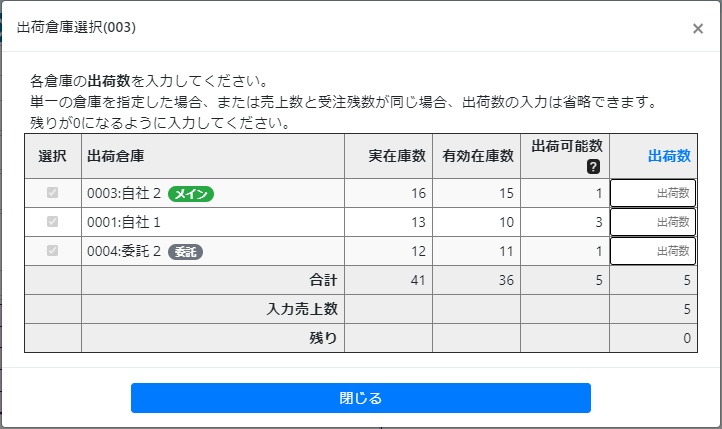Click the 有効在庫数 column header
The image size is (722, 429).
point(478,156)
